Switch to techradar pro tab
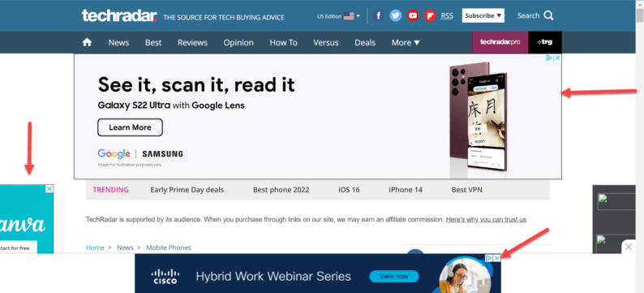The height and width of the screenshot is (293, 644). click(x=500, y=42)
